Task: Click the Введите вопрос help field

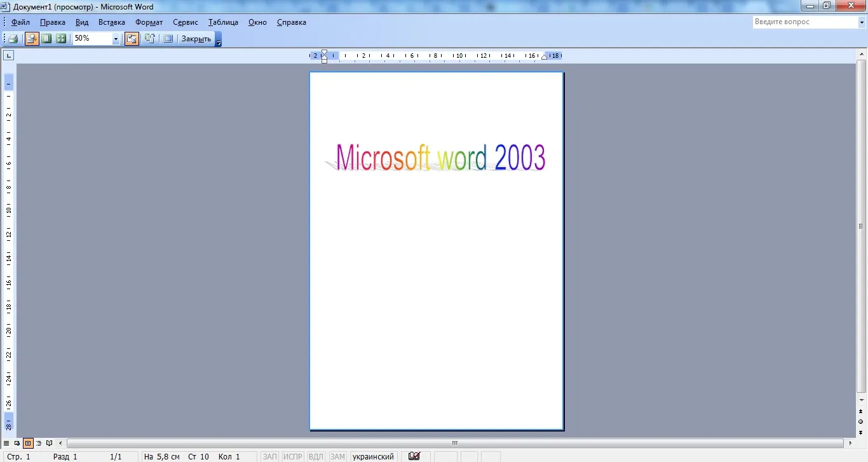Action: (x=805, y=22)
